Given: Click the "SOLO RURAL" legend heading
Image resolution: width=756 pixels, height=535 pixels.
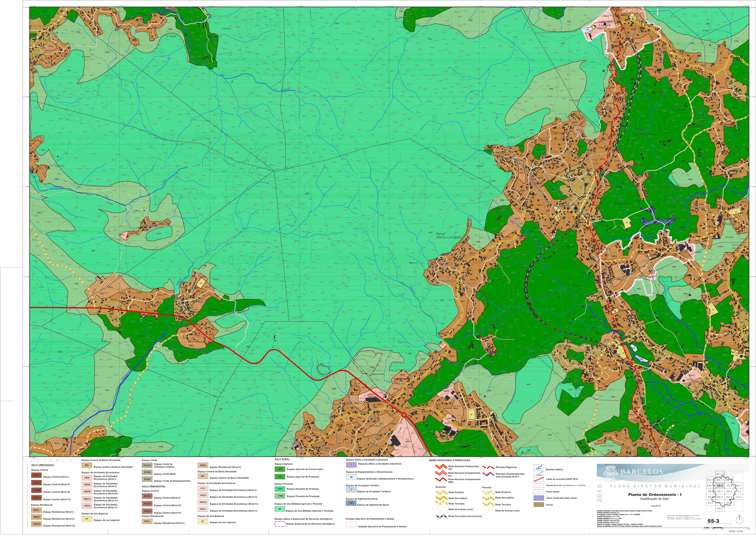Looking at the screenshot, I should 282,459.
